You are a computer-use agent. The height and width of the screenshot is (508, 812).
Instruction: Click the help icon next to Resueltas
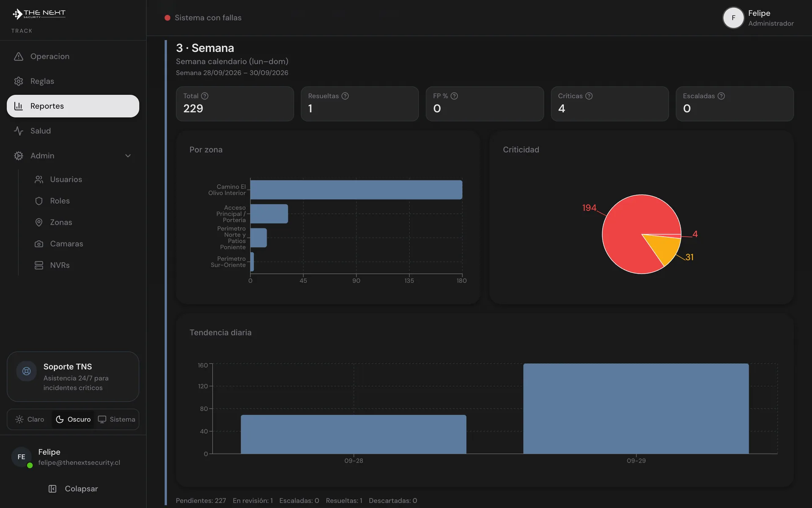coord(345,96)
